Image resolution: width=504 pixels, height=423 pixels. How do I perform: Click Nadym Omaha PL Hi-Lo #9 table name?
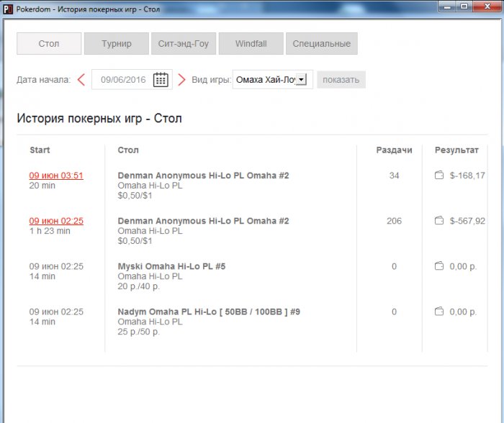209,311
